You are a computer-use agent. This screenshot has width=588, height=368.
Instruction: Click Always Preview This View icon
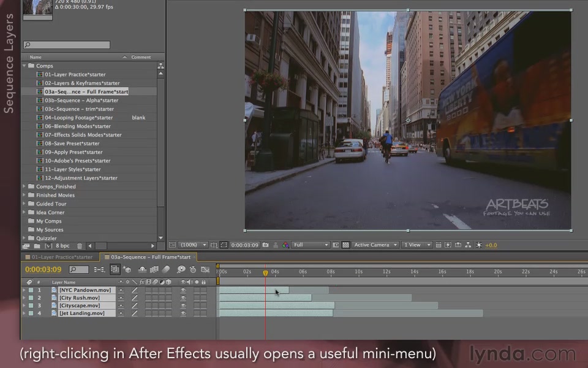pyautogui.click(x=172, y=245)
